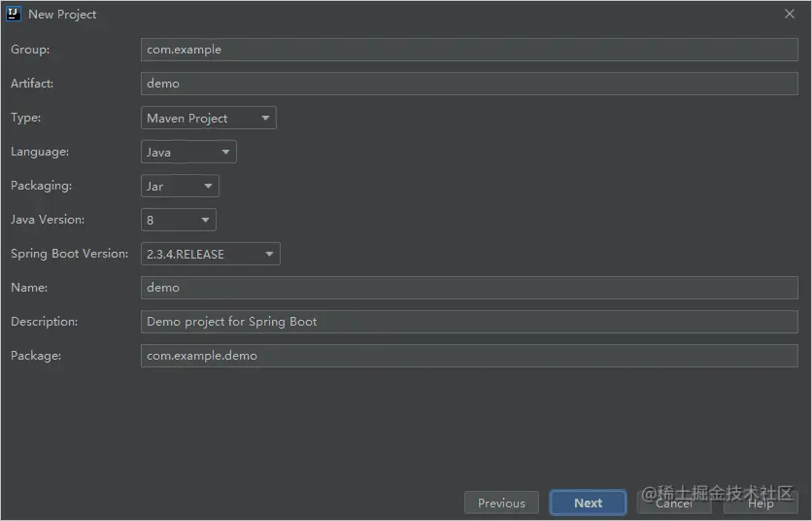The image size is (812, 521).
Task: Click the Group input field
Action: pyautogui.click(x=468, y=50)
